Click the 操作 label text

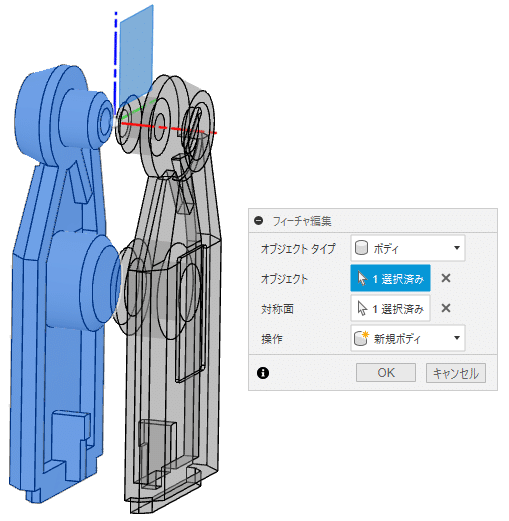(272, 339)
